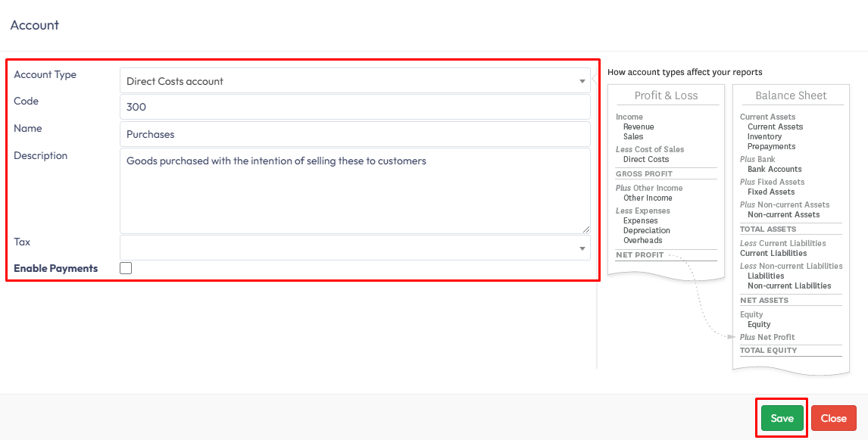This screenshot has height=440, width=868.
Task: Click the Account heading
Action: click(34, 25)
